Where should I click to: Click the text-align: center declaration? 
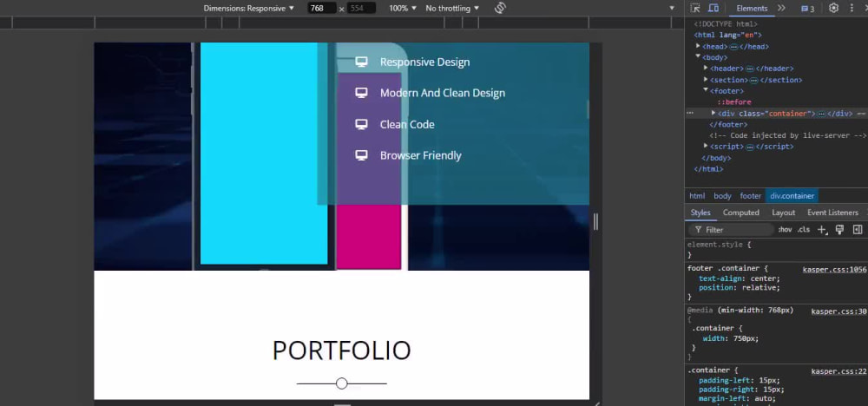(x=739, y=278)
